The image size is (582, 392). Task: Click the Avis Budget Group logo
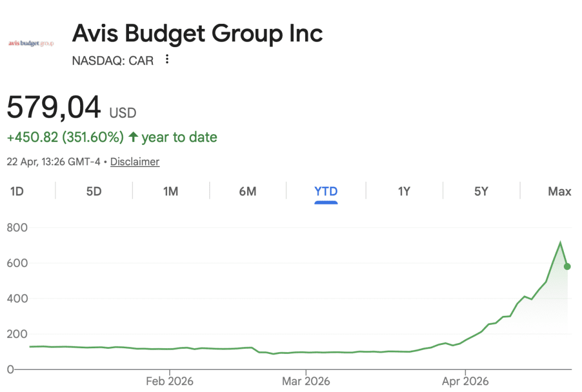point(31,43)
